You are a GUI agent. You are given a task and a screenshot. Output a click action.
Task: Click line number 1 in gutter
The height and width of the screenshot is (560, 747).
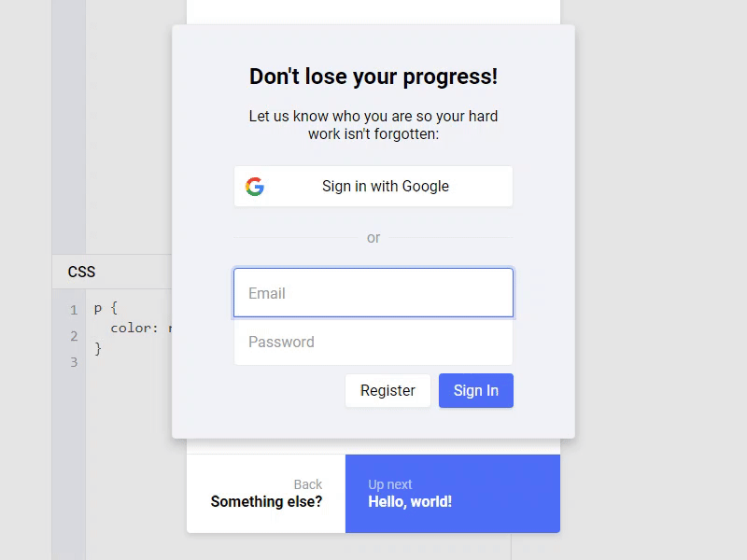[74, 310]
